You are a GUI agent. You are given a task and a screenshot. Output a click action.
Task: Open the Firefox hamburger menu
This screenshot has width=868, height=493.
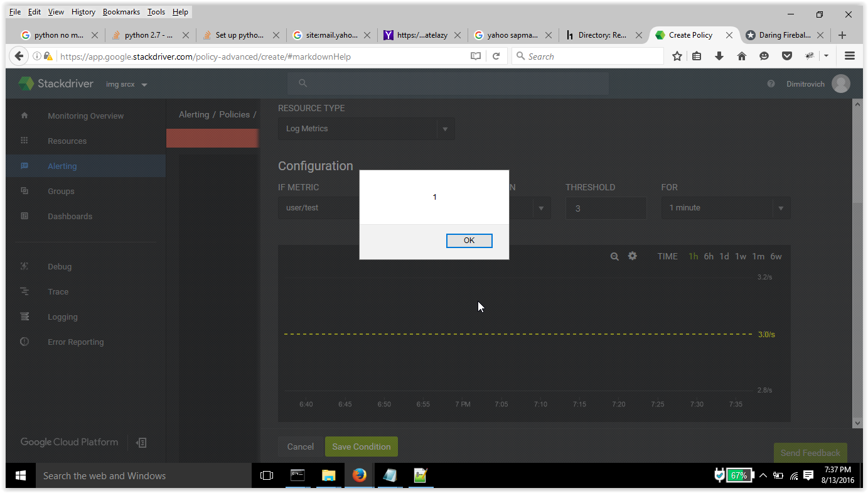tap(850, 56)
